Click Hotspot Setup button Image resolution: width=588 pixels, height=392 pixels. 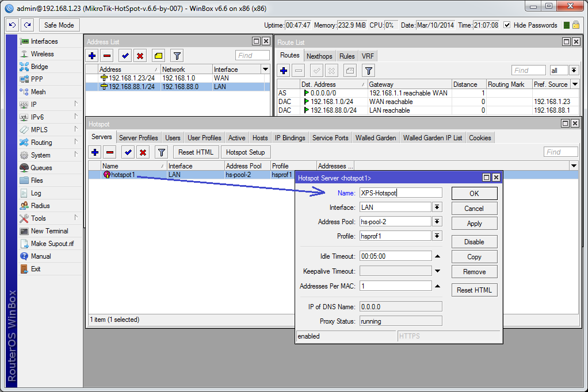pyautogui.click(x=245, y=152)
